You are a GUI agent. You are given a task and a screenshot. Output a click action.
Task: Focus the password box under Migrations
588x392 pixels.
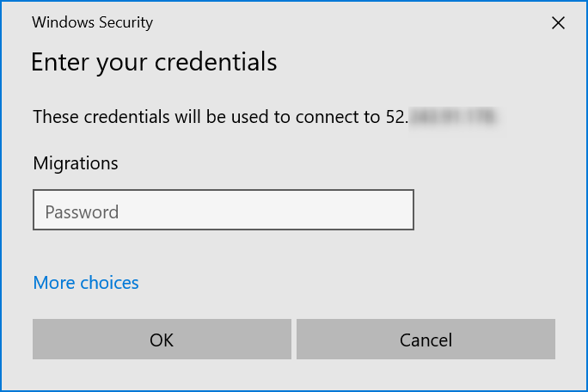224,211
